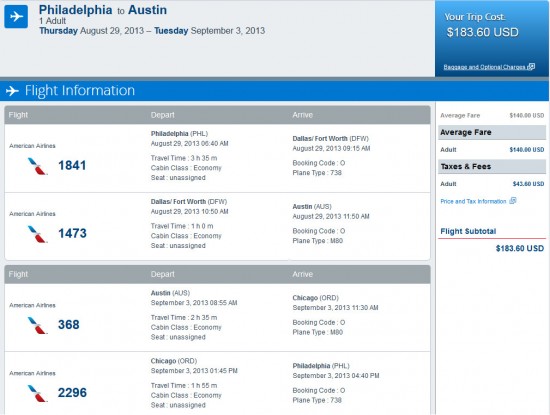Click the airplane icon in Flight Information header
This screenshot has width=550, height=415.
click(12, 91)
